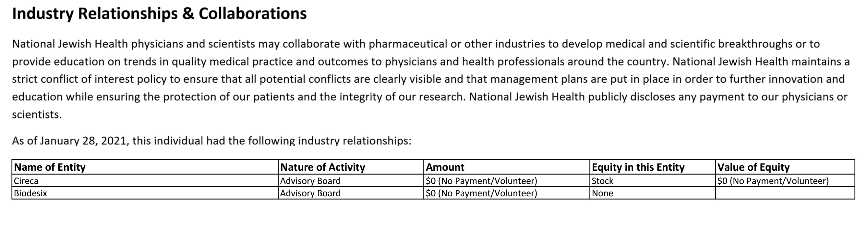868x239 pixels.
Task: Select the Cireca entity cell
Action: tap(26, 181)
